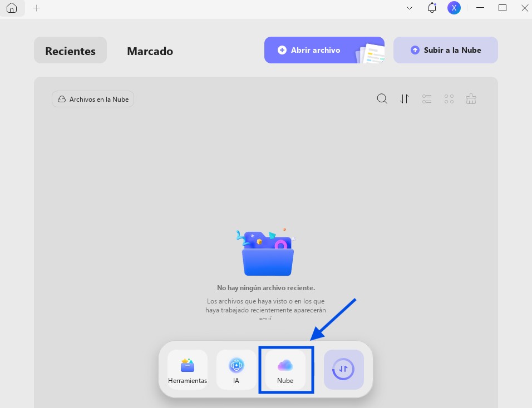Open the IA assistant

(236, 370)
